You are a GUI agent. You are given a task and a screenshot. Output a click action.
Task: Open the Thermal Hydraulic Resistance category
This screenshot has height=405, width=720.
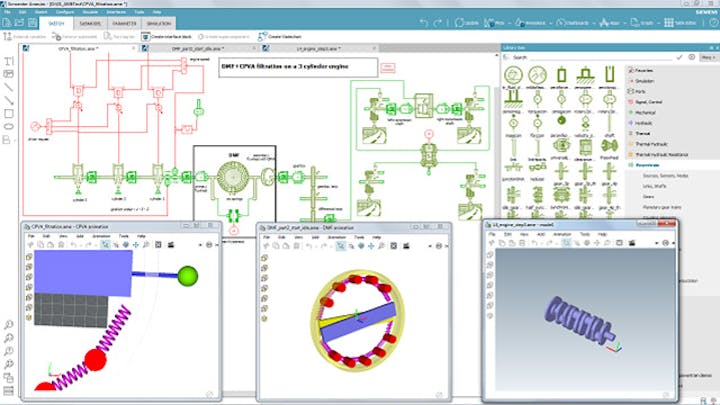point(661,155)
